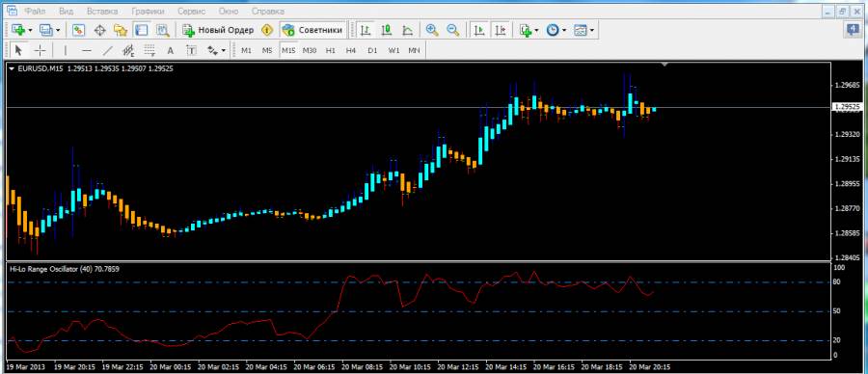Screen dimensions: 868x374
Task: Toggle the chart auto-scroll button
Action: [x=478, y=30]
